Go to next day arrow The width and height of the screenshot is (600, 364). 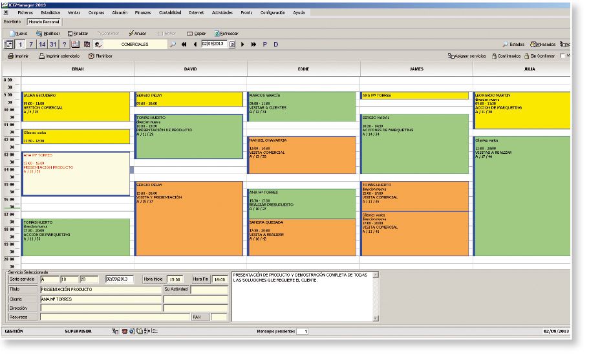click(243, 45)
